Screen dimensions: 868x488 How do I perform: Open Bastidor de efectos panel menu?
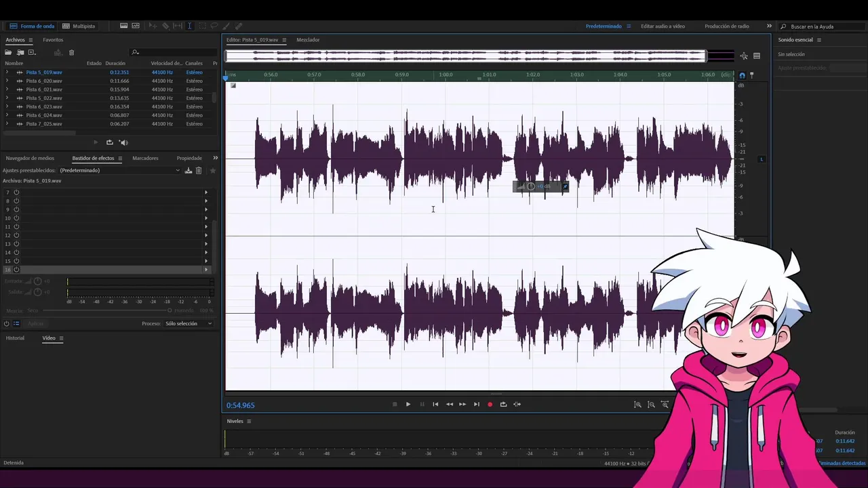pos(120,158)
